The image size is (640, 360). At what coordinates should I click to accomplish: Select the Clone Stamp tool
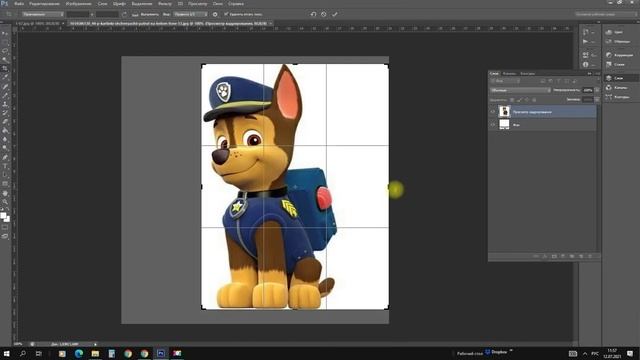5,104
